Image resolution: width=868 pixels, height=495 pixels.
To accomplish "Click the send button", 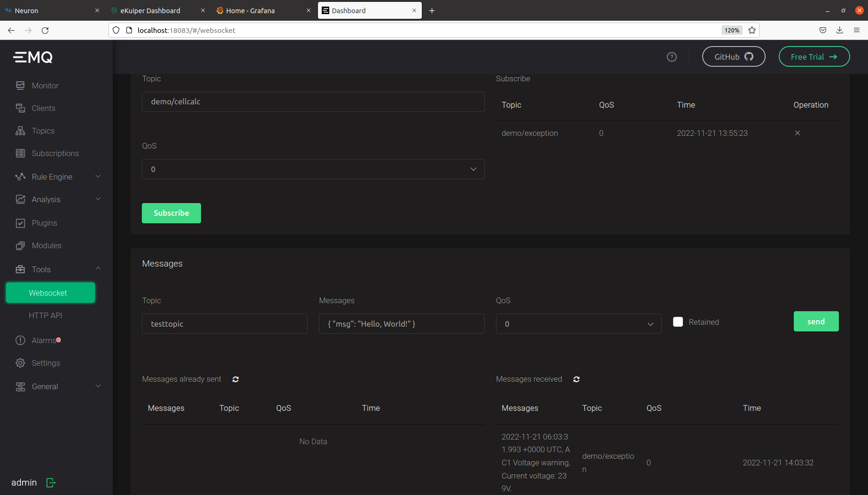I will pyautogui.click(x=816, y=322).
